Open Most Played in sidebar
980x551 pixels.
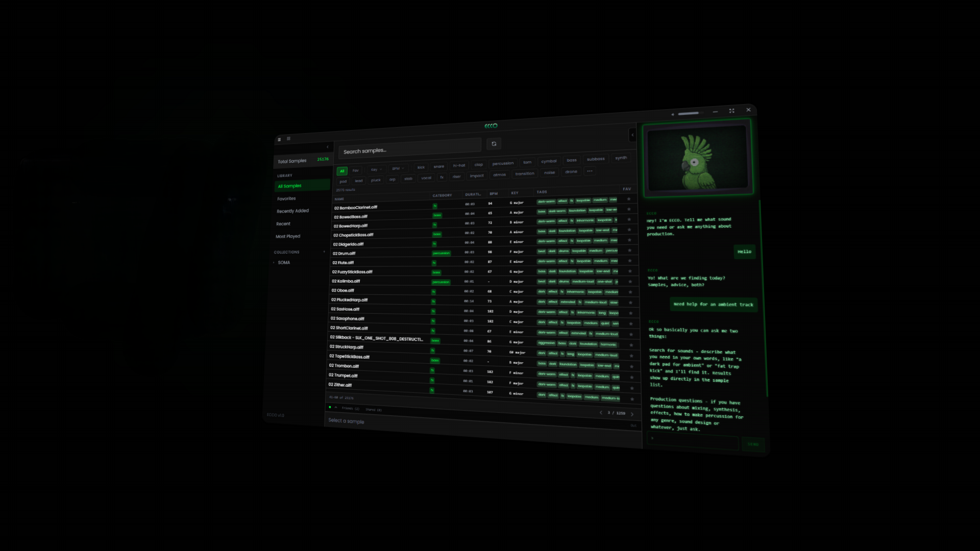pos(288,236)
